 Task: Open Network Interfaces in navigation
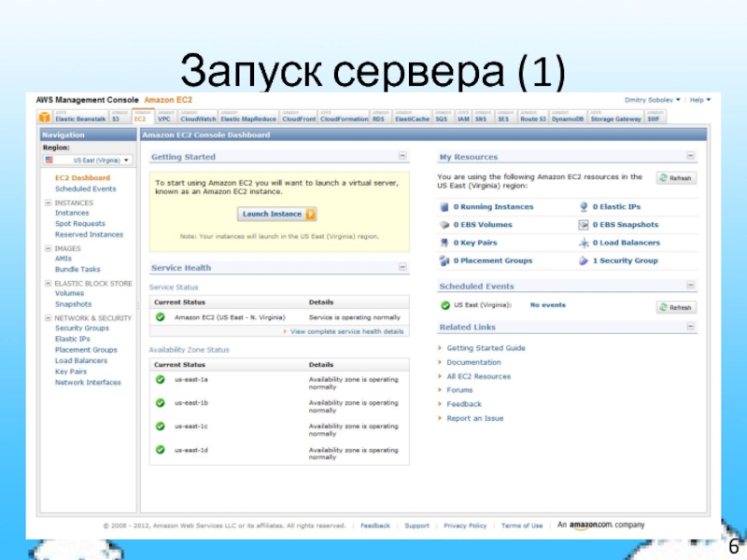pos(88,382)
